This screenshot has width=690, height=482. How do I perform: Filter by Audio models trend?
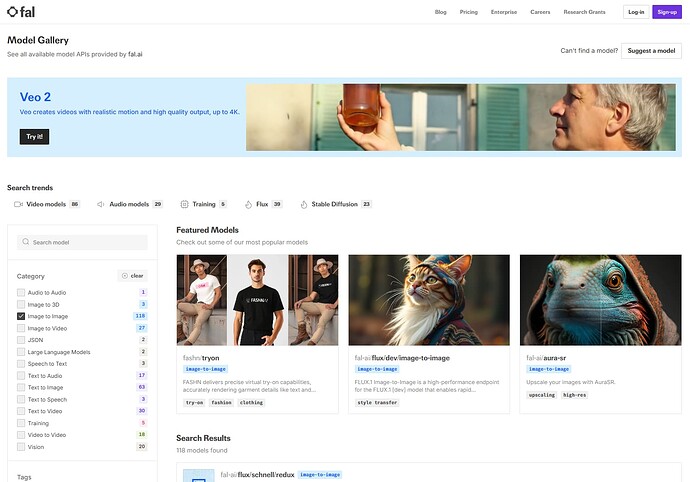(x=130, y=204)
